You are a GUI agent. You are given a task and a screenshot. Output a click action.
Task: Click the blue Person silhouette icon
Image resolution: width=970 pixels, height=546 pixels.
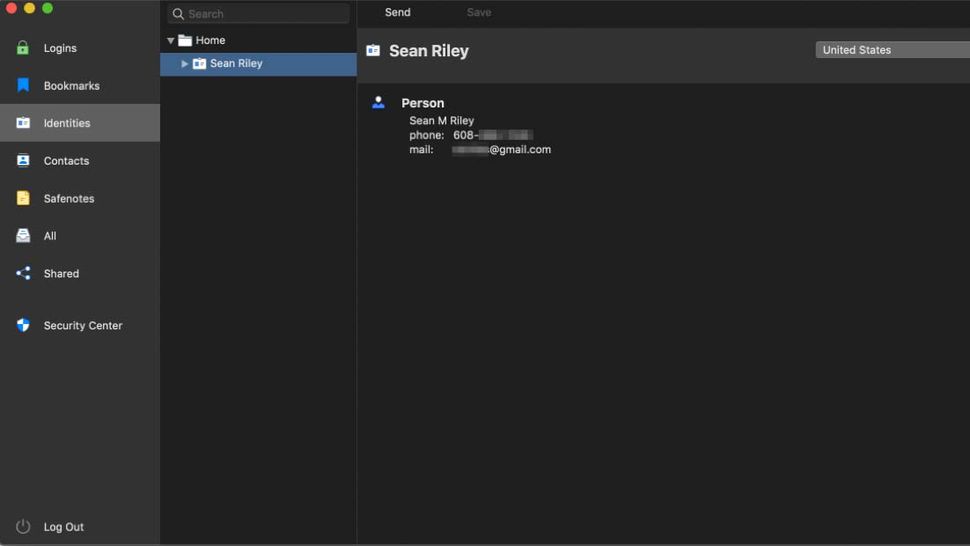(x=378, y=102)
